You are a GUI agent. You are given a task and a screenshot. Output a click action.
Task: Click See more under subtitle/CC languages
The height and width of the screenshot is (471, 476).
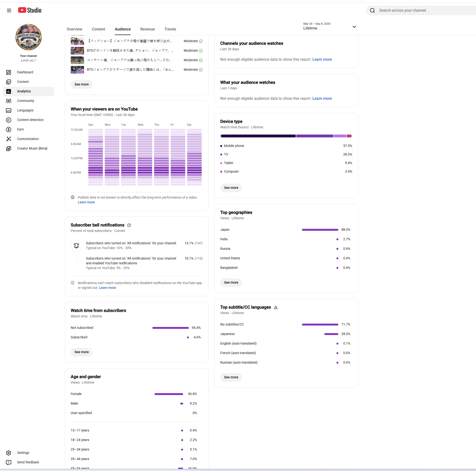pos(231,377)
